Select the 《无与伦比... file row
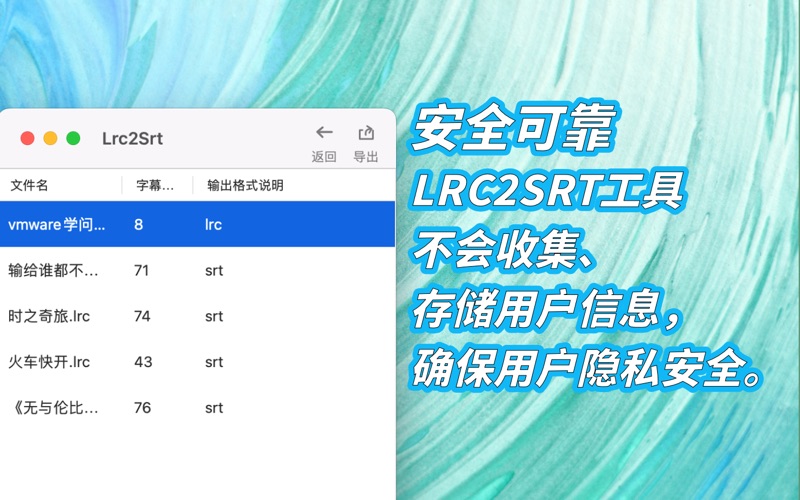This screenshot has height=500, width=800. [x=197, y=408]
